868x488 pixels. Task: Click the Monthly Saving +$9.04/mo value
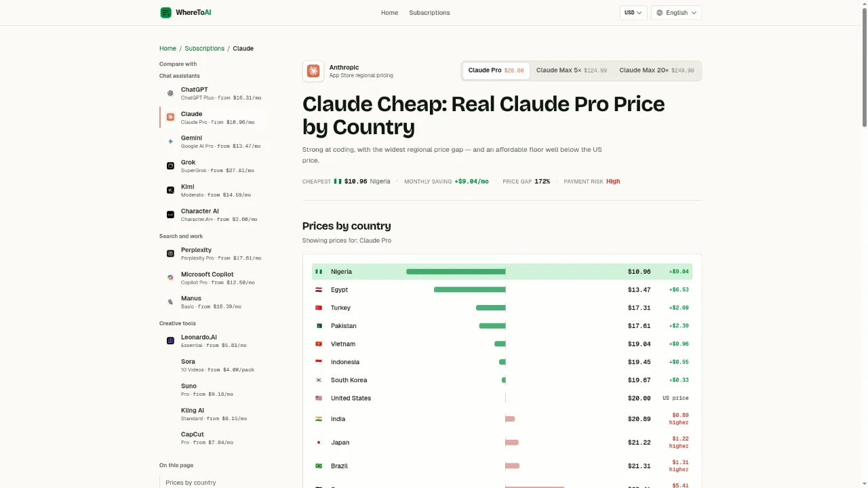pos(471,182)
